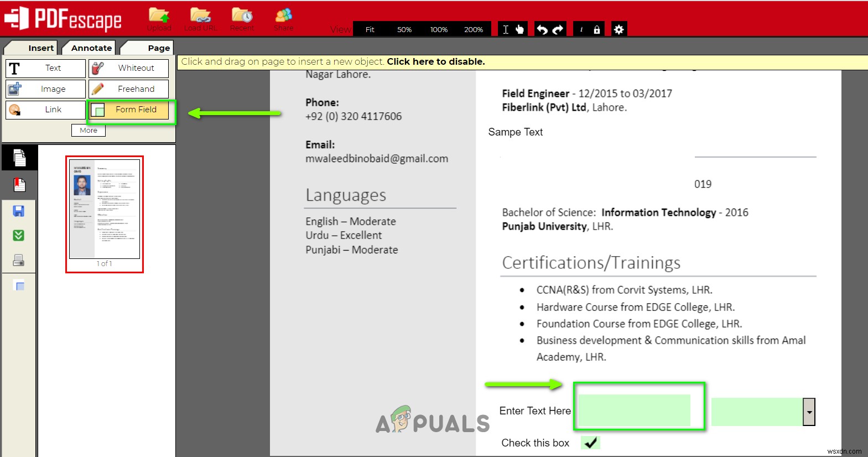Viewport: 868px width, 457px height.
Task: Save the document with floppy icon
Action: tap(18, 211)
